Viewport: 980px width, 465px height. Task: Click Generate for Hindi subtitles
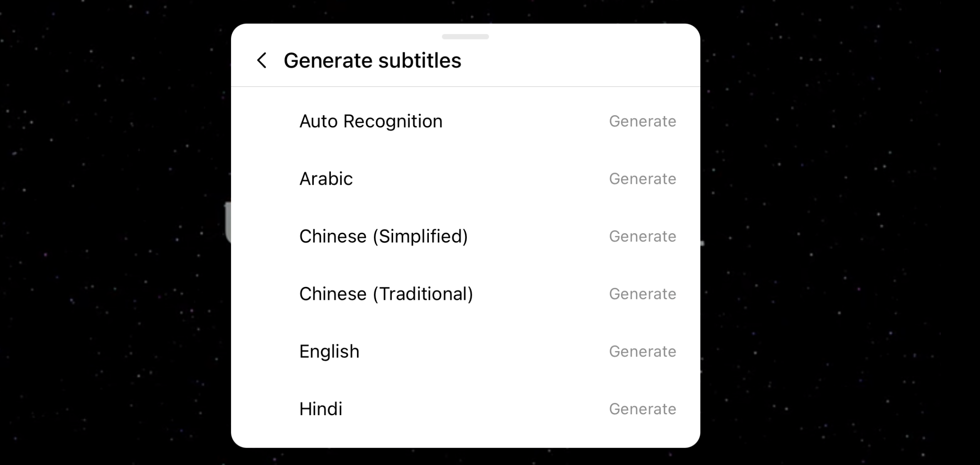coord(643,409)
